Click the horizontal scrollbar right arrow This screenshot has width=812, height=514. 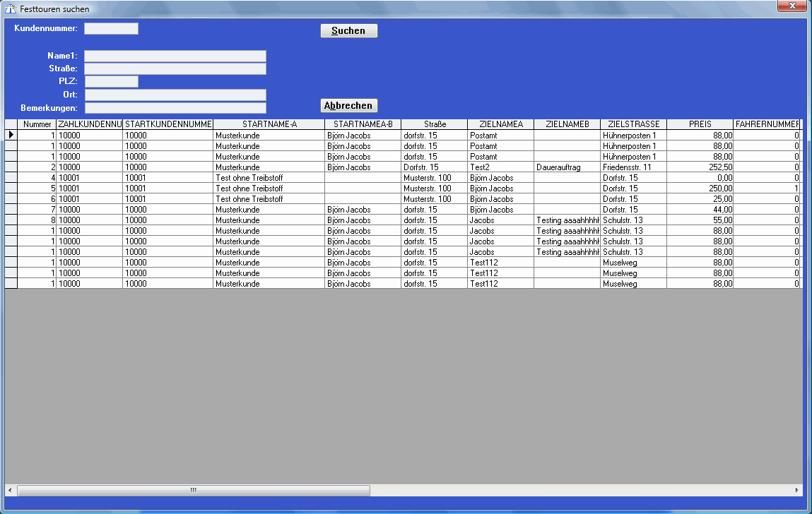pyautogui.click(x=797, y=490)
